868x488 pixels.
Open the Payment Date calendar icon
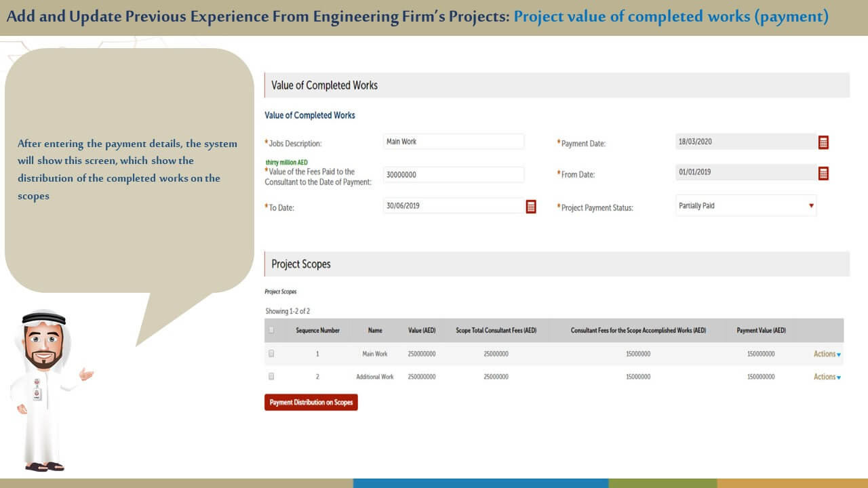823,142
